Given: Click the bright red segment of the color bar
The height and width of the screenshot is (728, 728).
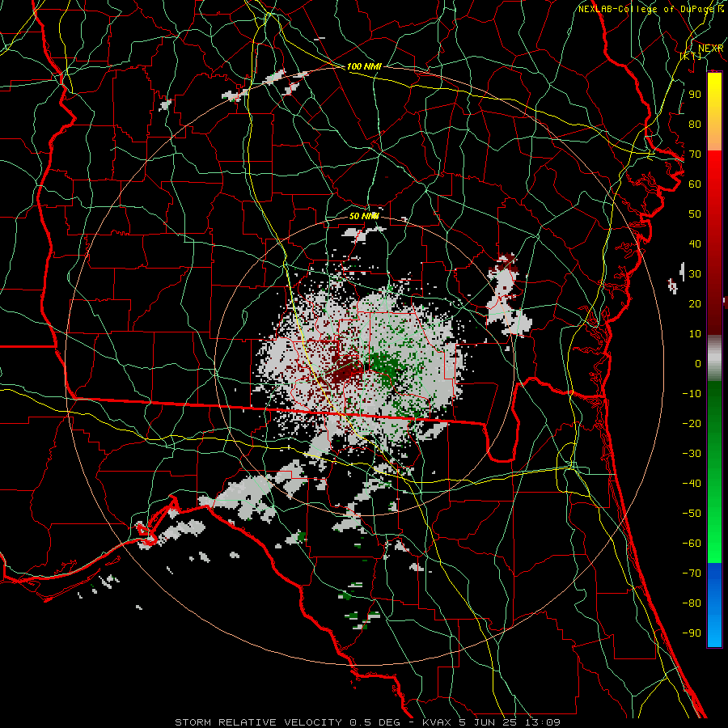Looking at the screenshot, I should pyautogui.click(x=714, y=170).
